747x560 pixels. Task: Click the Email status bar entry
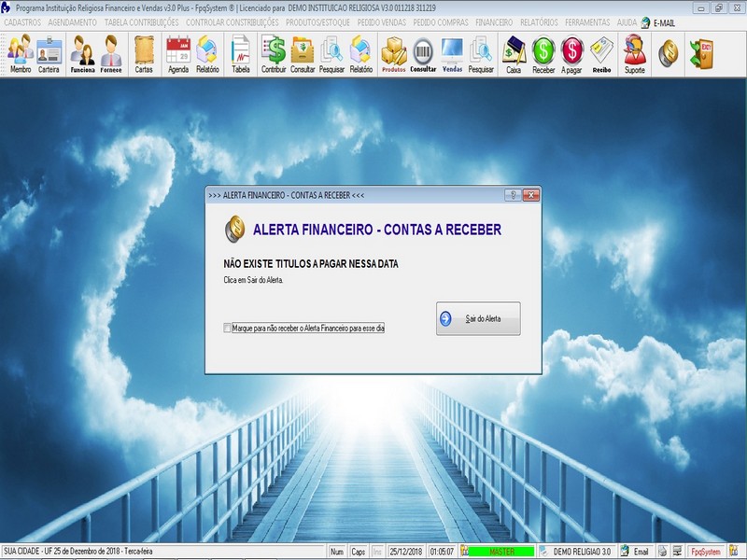641,552
